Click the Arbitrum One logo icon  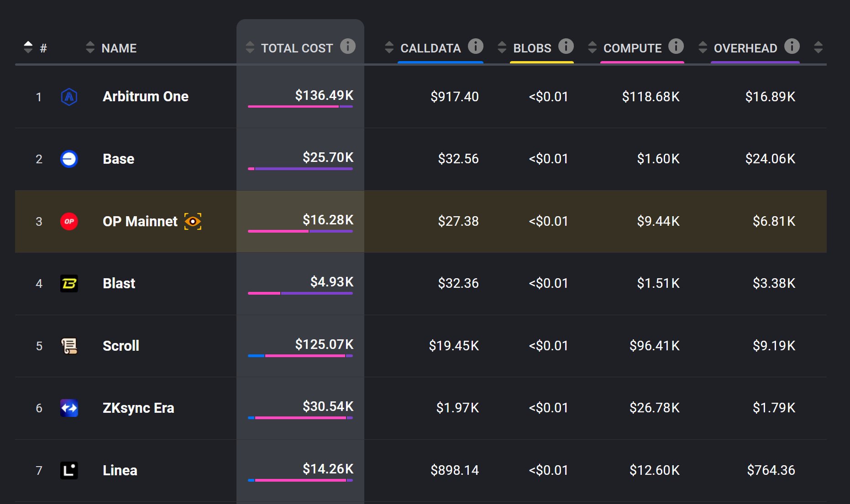[x=69, y=97]
